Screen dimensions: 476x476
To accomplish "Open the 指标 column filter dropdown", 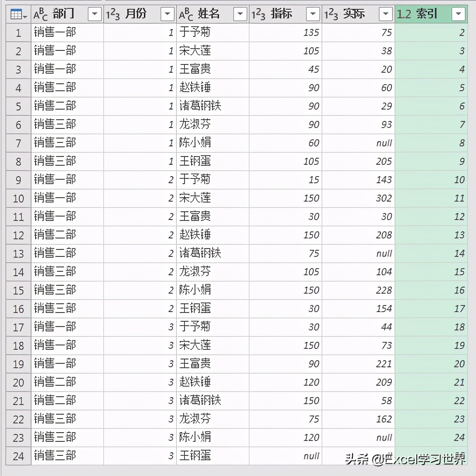I will pos(313,14).
